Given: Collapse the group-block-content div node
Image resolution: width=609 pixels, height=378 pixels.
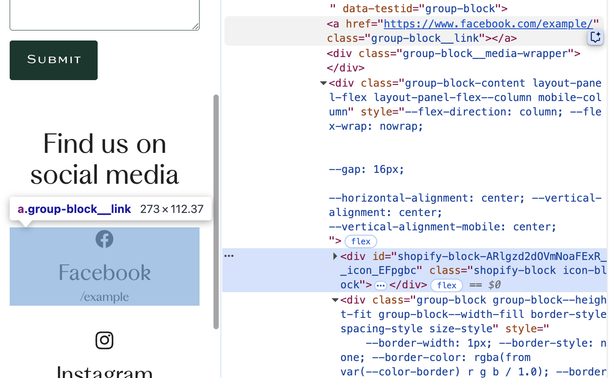Looking at the screenshot, I should [323, 83].
